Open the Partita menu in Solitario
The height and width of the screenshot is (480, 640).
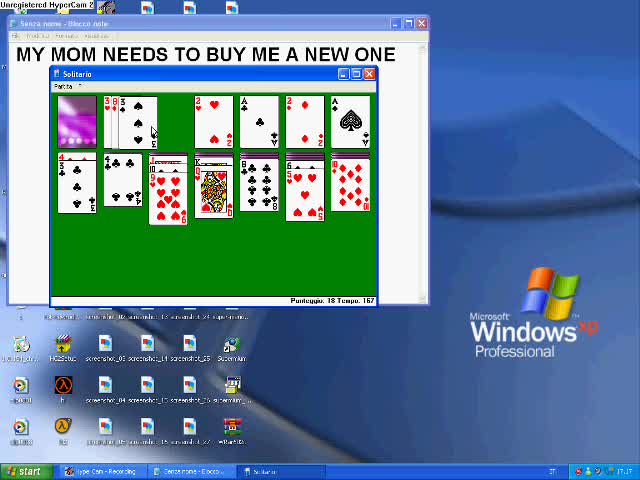[63, 87]
